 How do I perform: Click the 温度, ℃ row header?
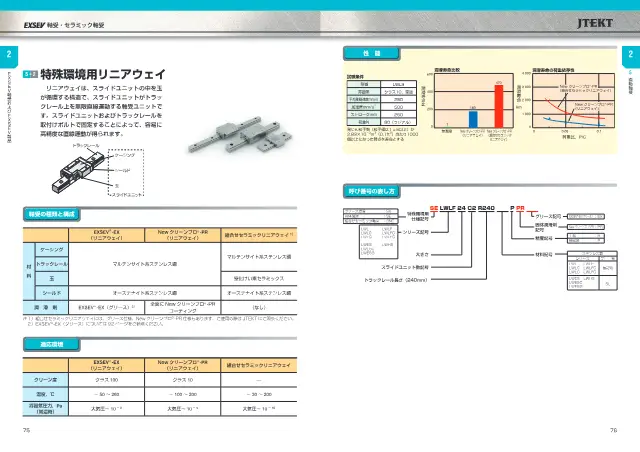pyautogui.click(x=46, y=394)
